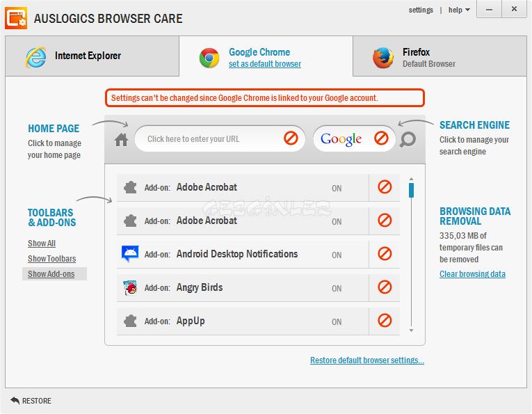The image size is (532, 414).
Task: Click the Android Desktop Notifications icon
Action: 130,254
